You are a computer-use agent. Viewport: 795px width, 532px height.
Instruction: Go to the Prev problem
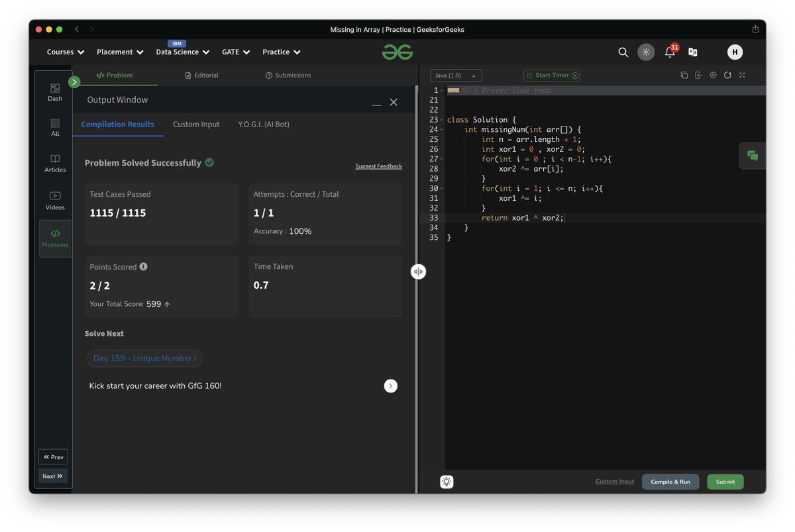pos(53,457)
